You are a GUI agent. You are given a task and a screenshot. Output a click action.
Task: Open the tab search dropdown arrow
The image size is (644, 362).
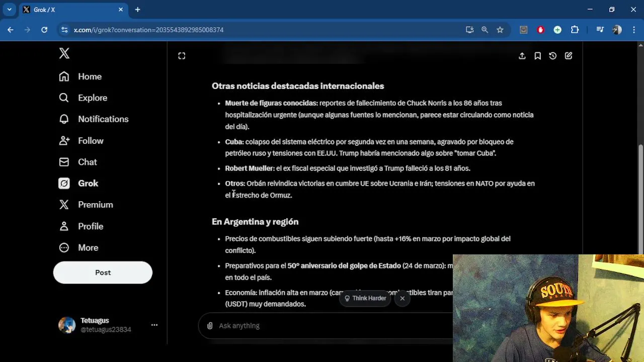(9, 10)
